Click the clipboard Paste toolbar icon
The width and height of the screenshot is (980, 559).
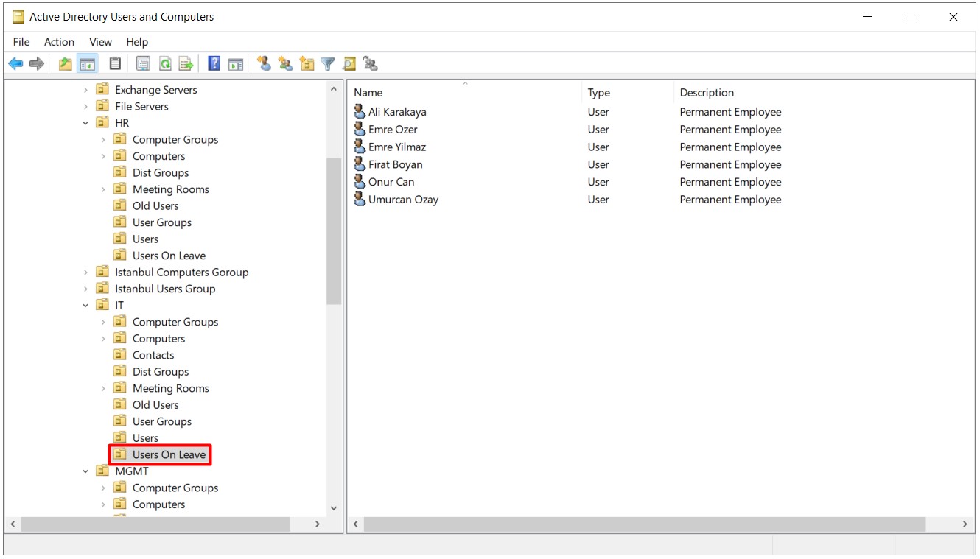coord(115,64)
